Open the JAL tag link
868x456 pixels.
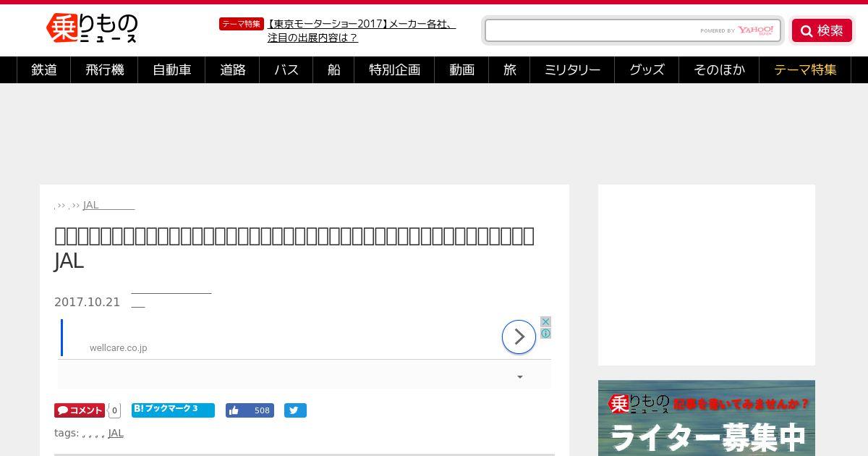(116, 433)
